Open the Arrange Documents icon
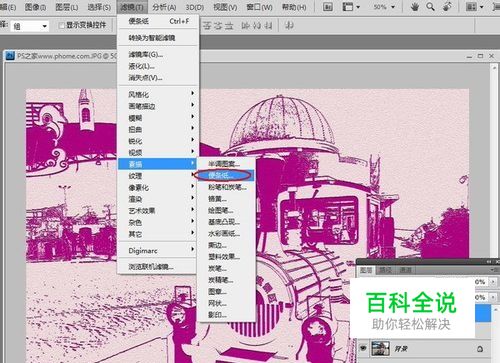Image resolution: width=500 pixels, height=363 pixels. (474, 7)
